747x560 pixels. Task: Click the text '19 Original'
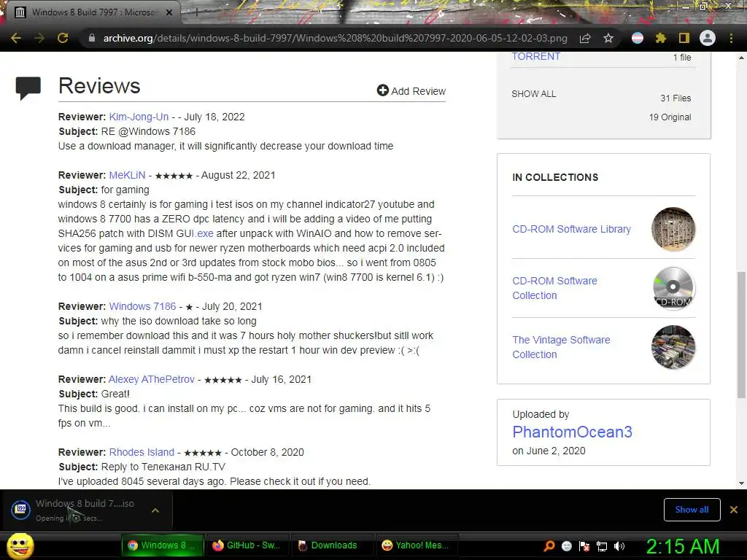click(670, 117)
